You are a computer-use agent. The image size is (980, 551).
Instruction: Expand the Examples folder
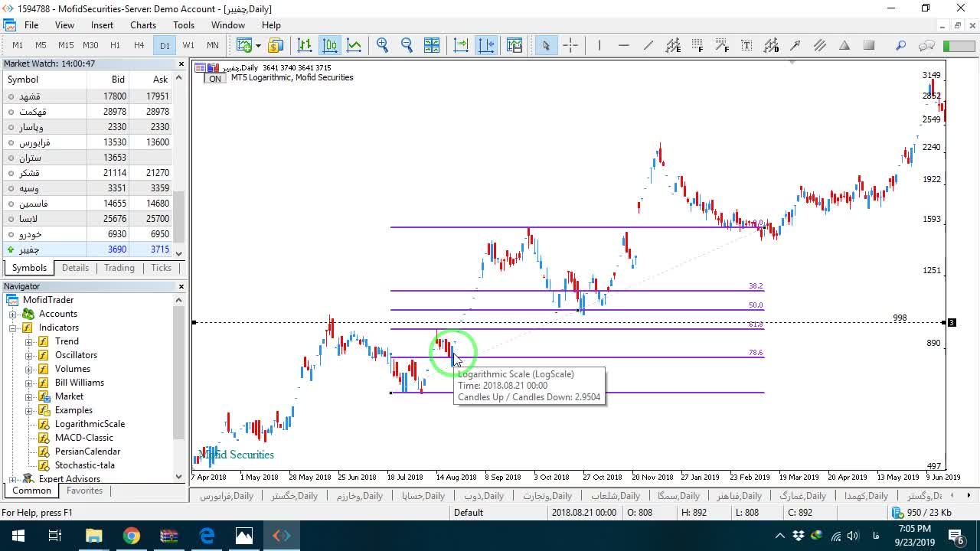pos(29,410)
